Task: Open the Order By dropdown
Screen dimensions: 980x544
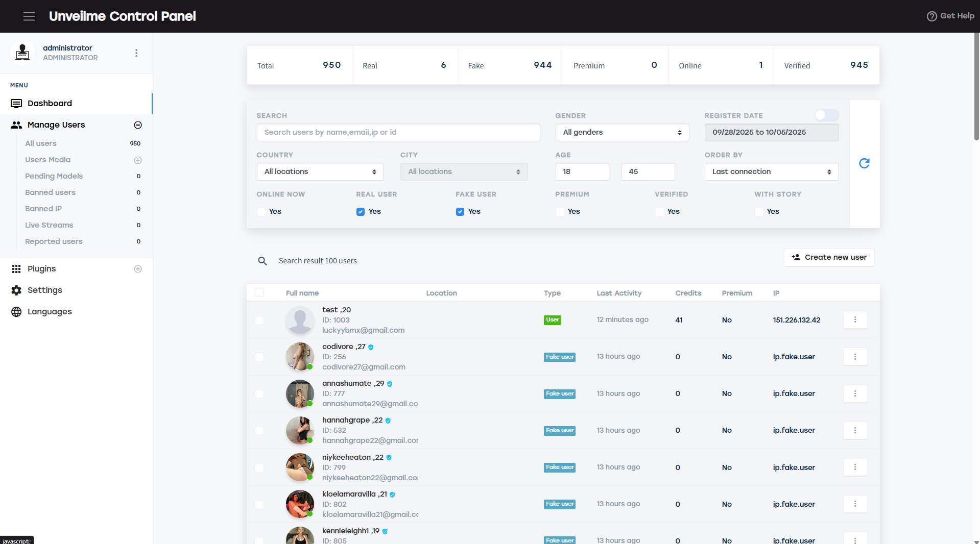Action: (x=771, y=171)
